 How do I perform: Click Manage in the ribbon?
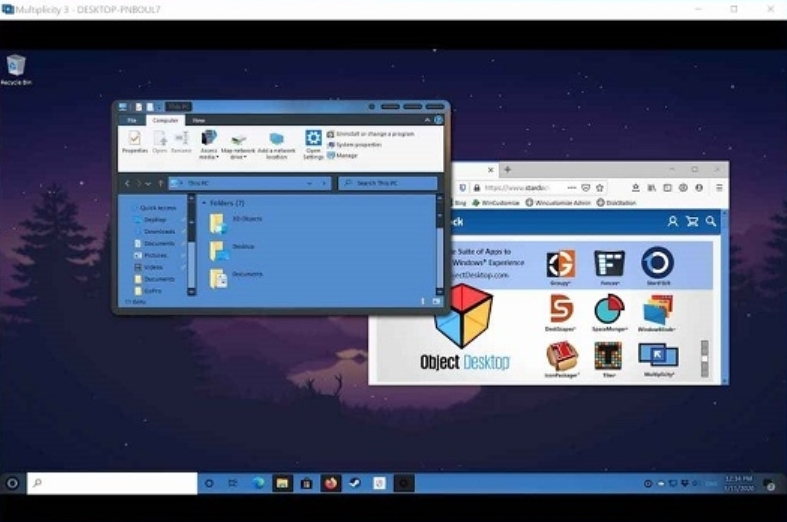(342, 156)
